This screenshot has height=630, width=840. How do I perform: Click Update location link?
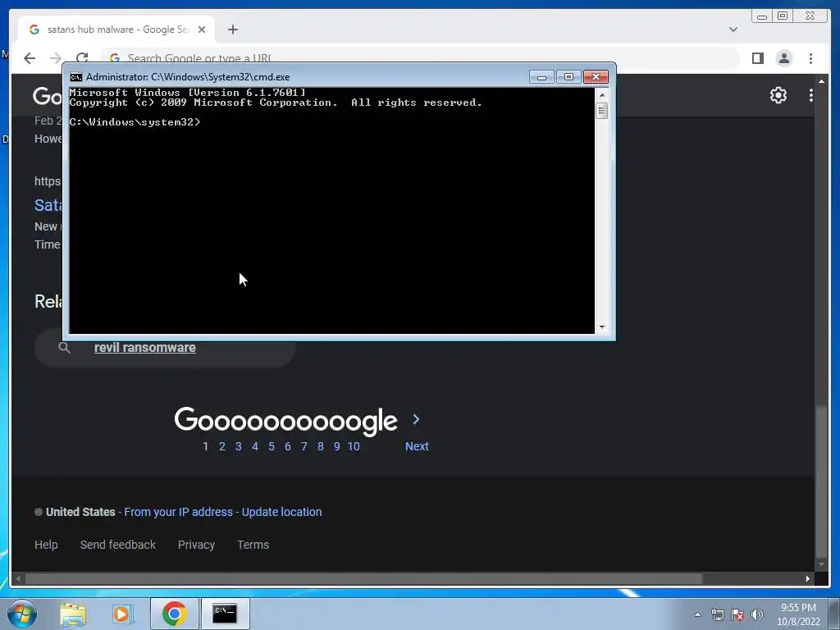[x=282, y=512]
